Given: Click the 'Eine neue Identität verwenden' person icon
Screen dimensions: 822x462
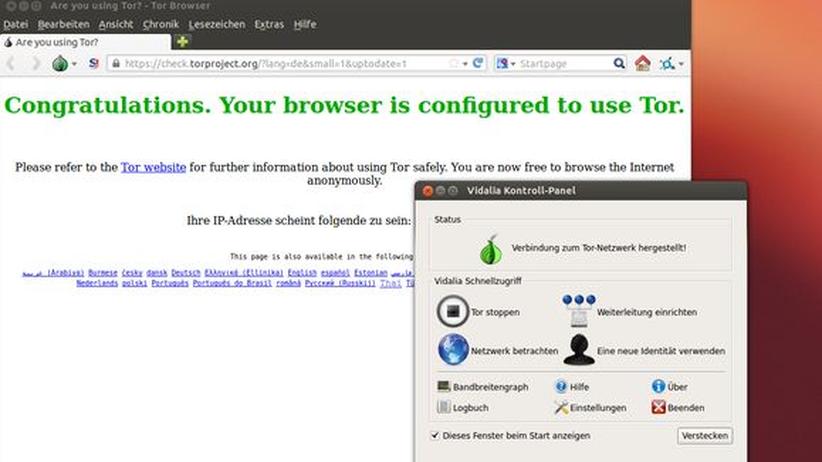Looking at the screenshot, I should (579, 350).
